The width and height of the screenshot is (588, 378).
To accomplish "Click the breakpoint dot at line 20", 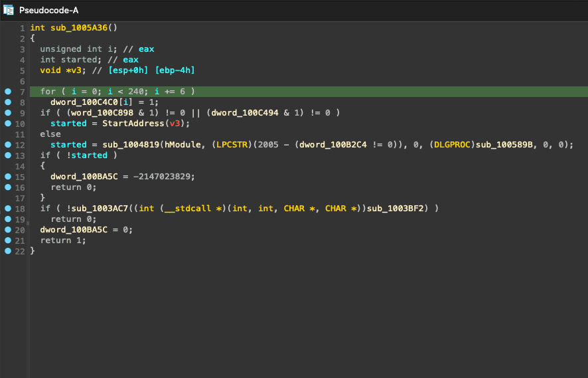I will coord(8,230).
